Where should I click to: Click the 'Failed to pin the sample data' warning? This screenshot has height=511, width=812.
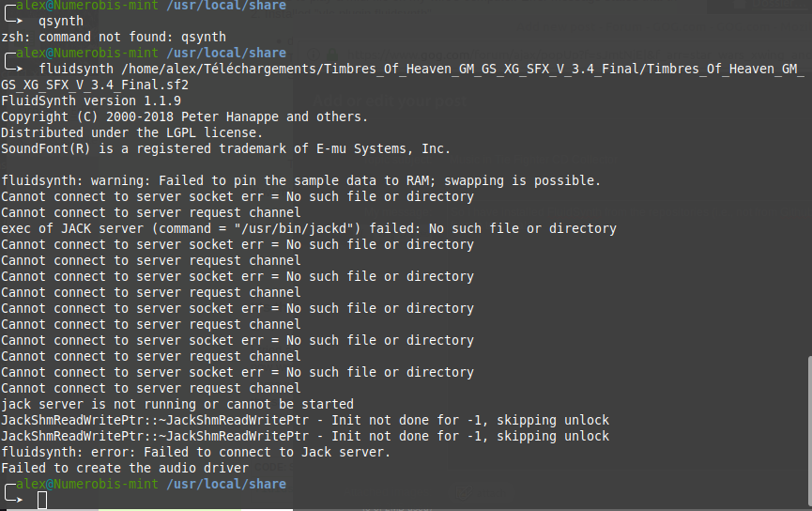[x=300, y=181]
